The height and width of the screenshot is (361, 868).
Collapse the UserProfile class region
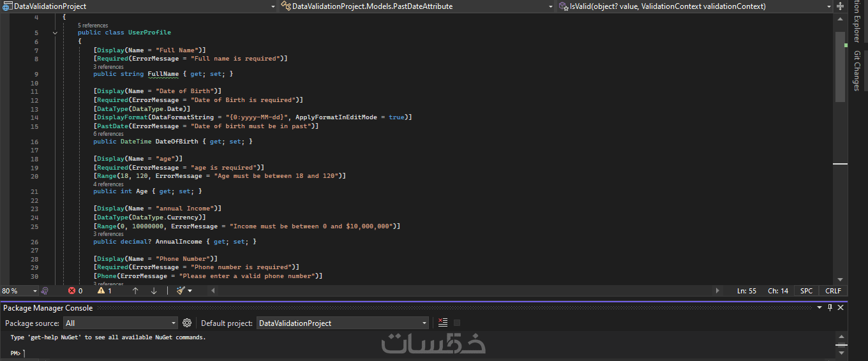pyautogui.click(x=55, y=33)
